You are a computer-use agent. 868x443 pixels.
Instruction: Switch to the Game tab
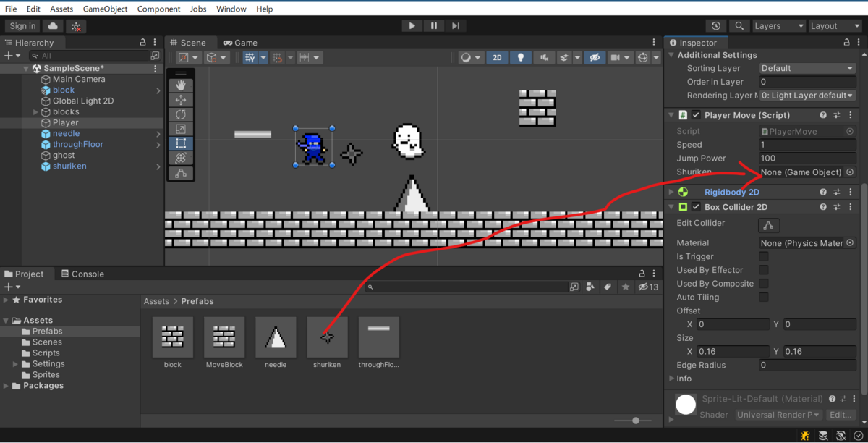coord(239,42)
